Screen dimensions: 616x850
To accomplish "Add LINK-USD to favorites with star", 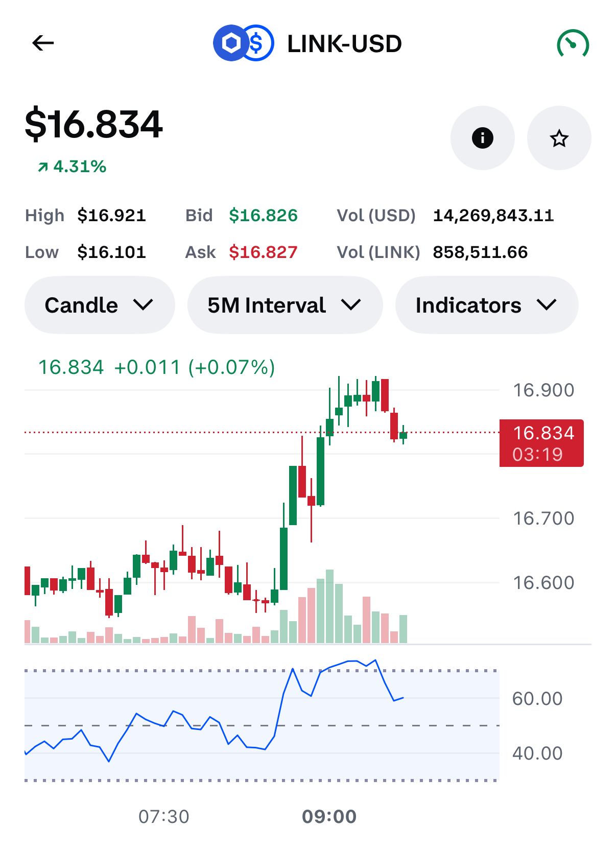I will pos(559,138).
